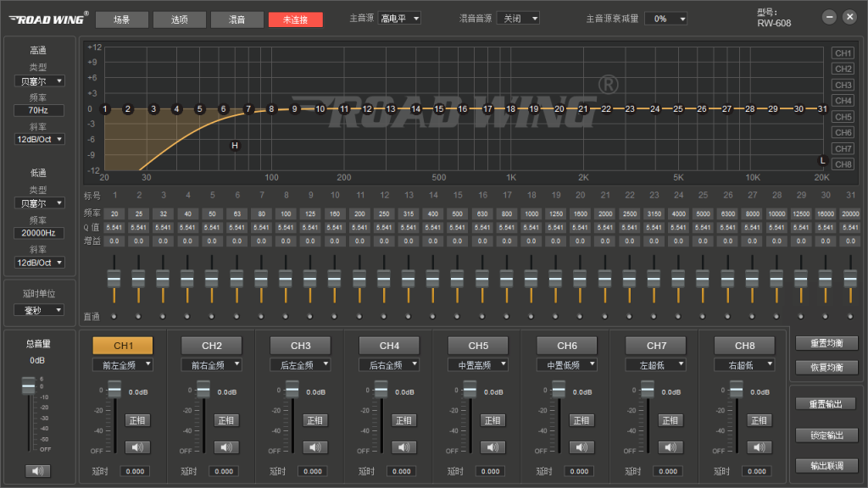This screenshot has width=868, height=488.
Task: Click the CH1 延时 delay field
Action: (x=135, y=471)
